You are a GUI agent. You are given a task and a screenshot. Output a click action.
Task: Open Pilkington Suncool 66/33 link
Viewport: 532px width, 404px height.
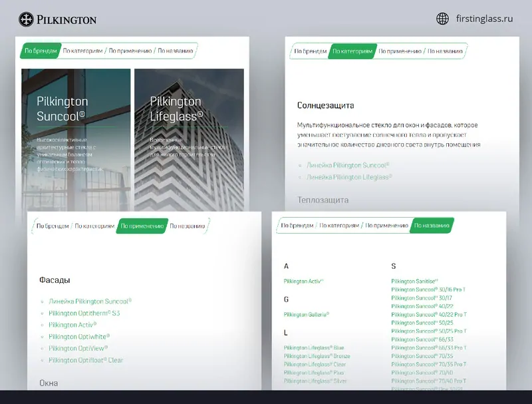pyautogui.click(x=422, y=339)
